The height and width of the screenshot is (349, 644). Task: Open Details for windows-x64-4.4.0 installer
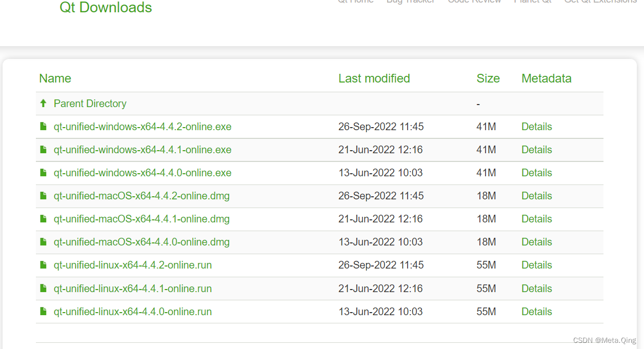537,173
